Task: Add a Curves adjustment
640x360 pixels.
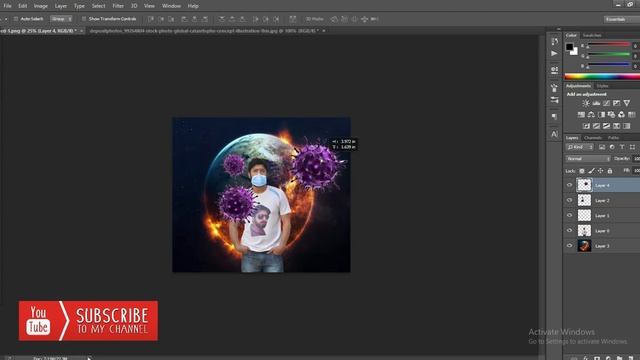Action: click(x=606, y=103)
